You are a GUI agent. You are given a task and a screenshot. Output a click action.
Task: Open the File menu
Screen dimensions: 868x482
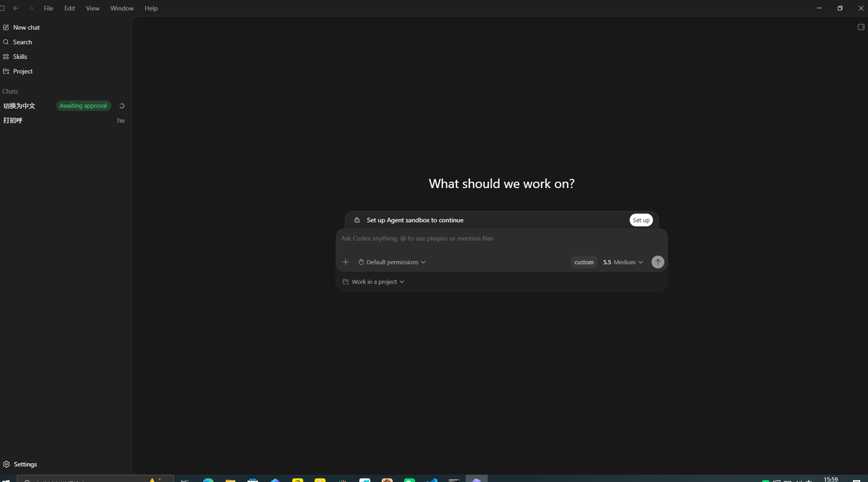point(48,8)
